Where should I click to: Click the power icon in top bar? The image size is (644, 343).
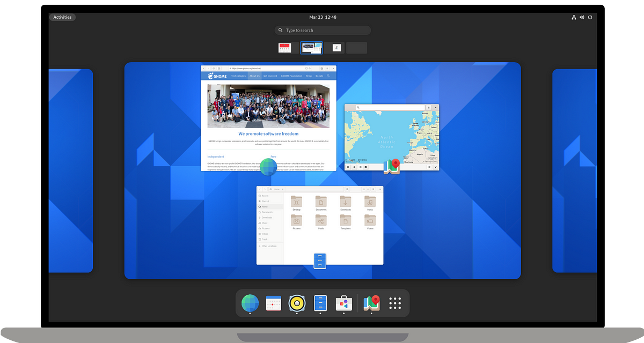point(590,17)
